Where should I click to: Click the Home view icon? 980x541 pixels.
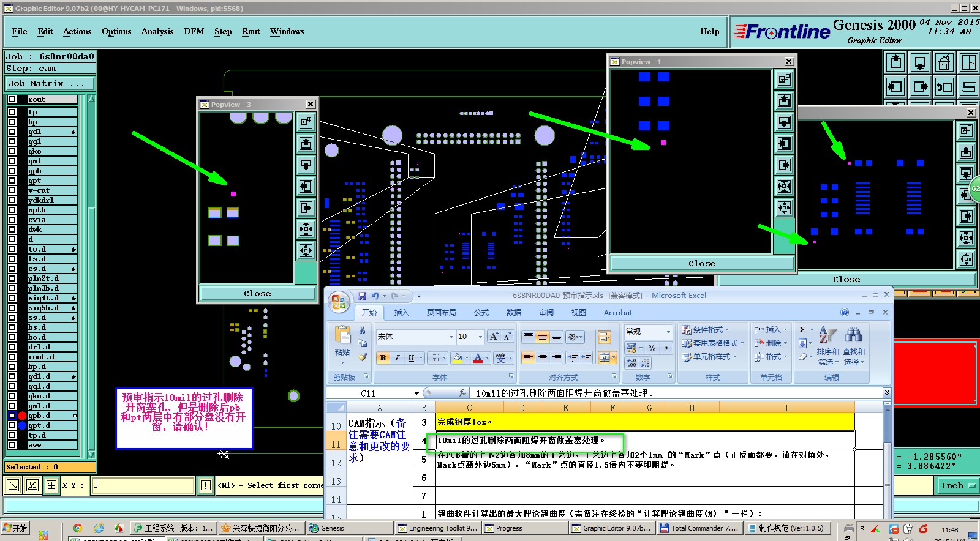[944, 62]
